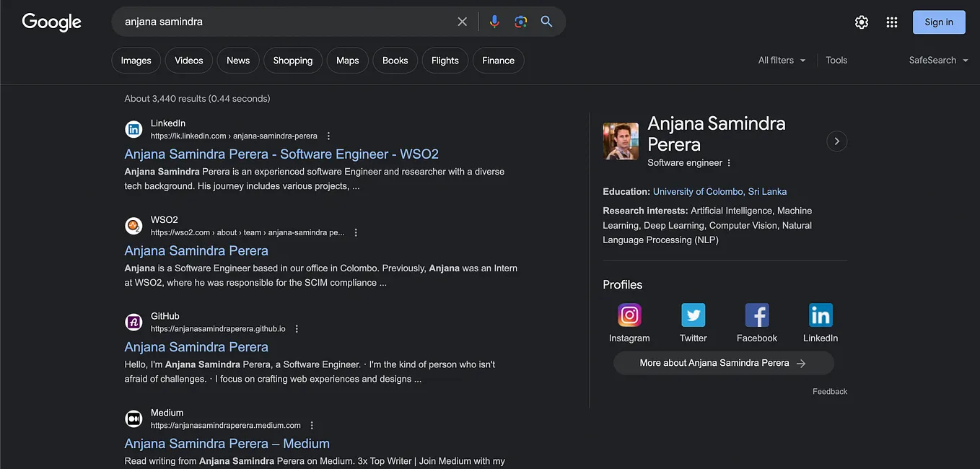
Task: Click the magnifying glass search icon
Action: pyautogui.click(x=547, y=22)
